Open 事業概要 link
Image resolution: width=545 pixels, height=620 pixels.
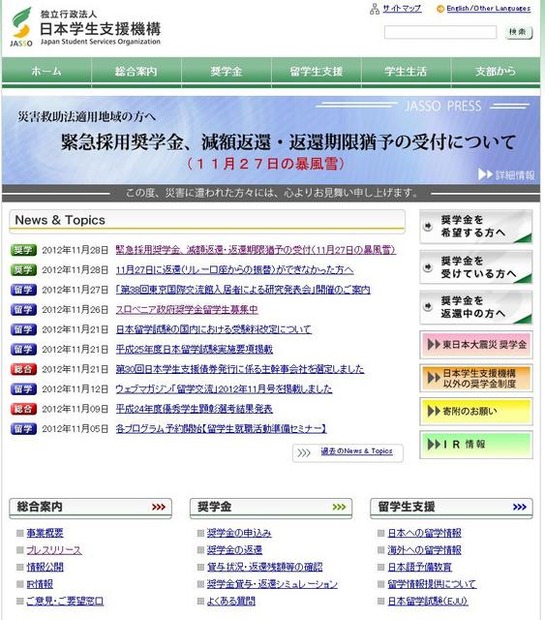click(45, 533)
